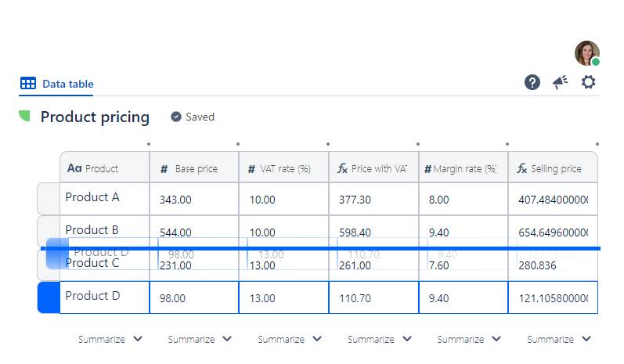Expand Summarize dropdown under Selling price column
The height and width of the screenshot is (364, 624).
point(559,339)
